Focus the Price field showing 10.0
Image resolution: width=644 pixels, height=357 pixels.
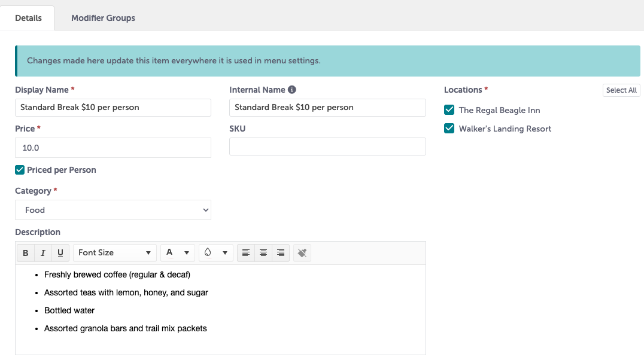click(x=113, y=148)
